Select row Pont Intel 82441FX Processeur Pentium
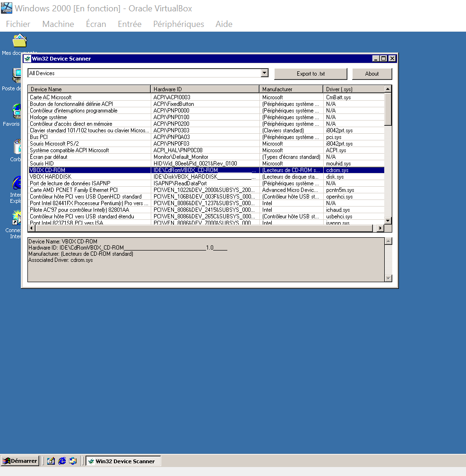 pyautogui.click(x=206, y=203)
